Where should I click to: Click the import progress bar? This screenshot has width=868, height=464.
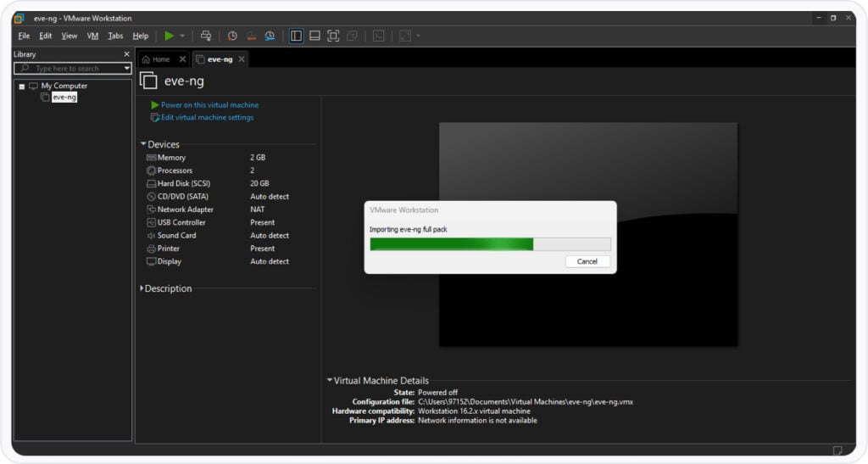point(490,244)
